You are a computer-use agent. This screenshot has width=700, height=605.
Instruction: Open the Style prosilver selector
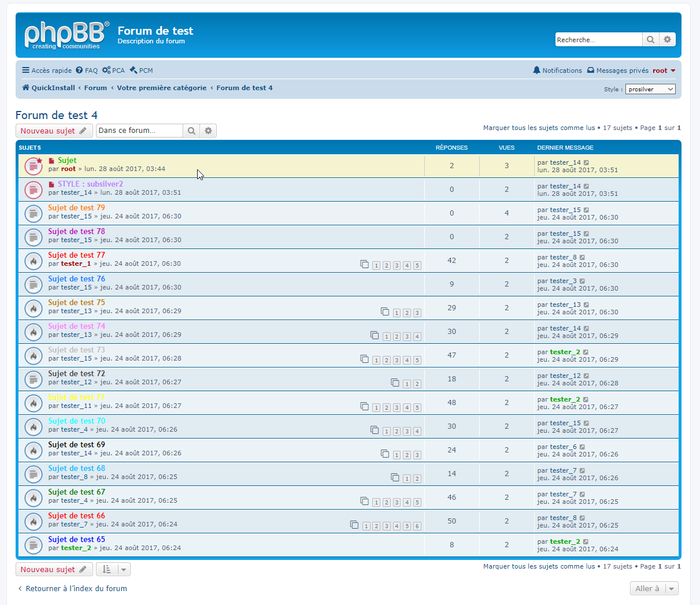coord(650,89)
